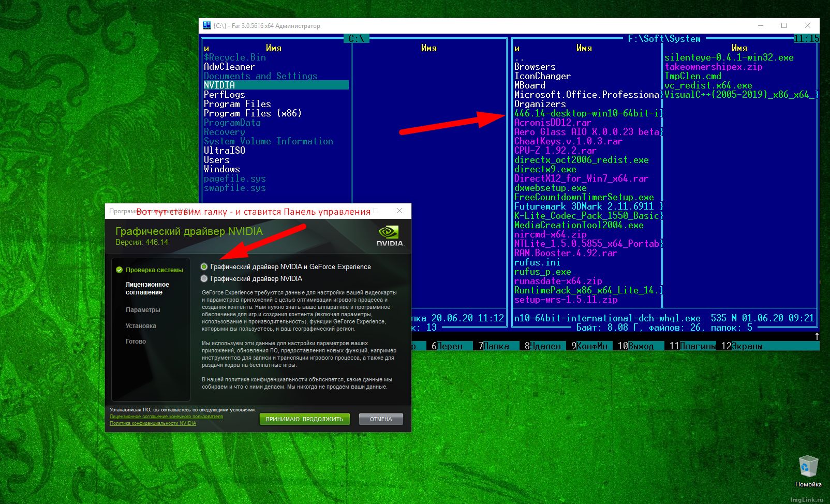Screen dimensions: 830x504
Task: Click the parent directory '..' entry
Action: click(519, 58)
